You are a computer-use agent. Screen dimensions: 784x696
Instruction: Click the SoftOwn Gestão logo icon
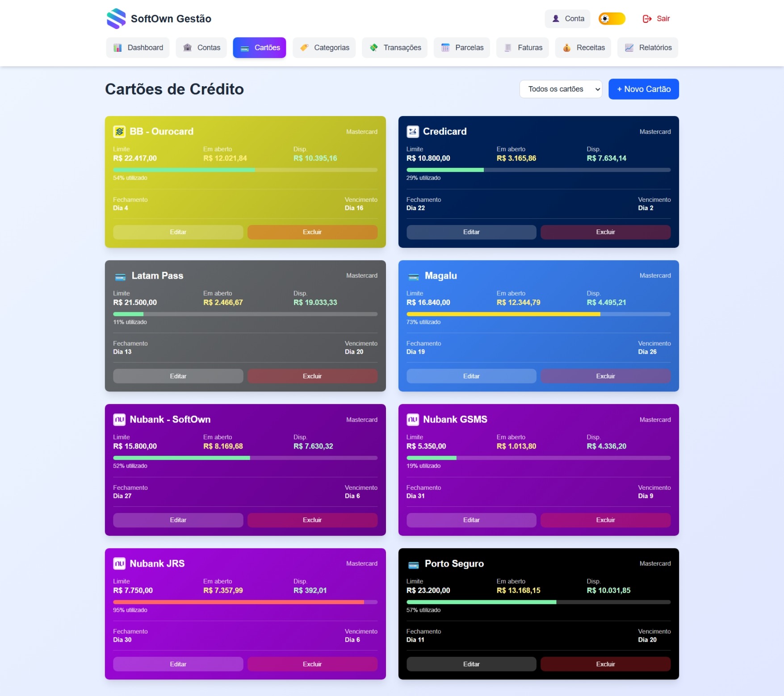click(116, 19)
